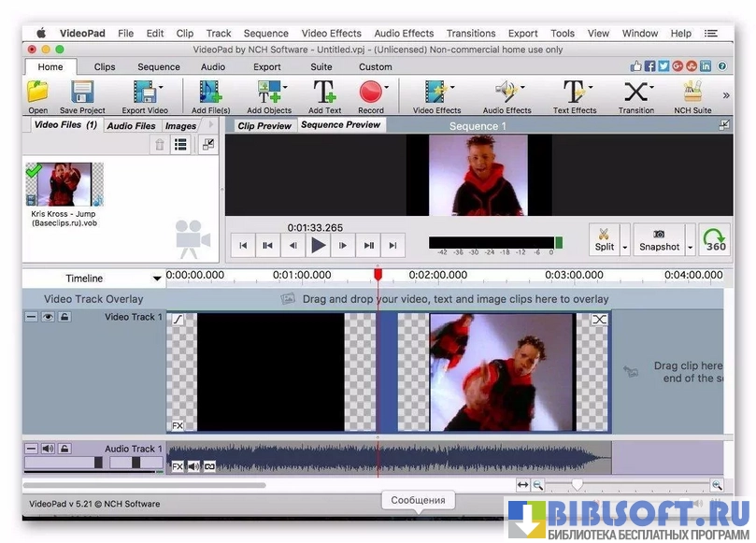Toggle the lock on Video Track 1
Viewport: 756px width, 543px height.
tap(64, 318)
